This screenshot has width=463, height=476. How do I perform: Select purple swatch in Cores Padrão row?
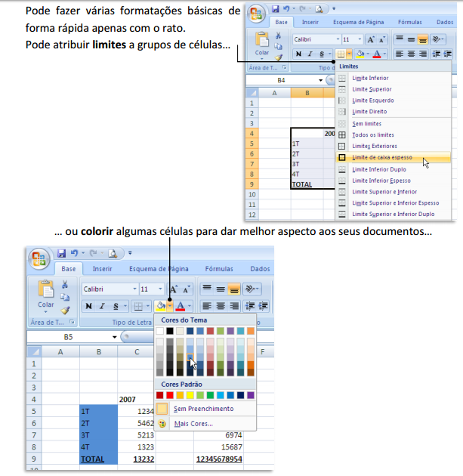pos(250,395)
